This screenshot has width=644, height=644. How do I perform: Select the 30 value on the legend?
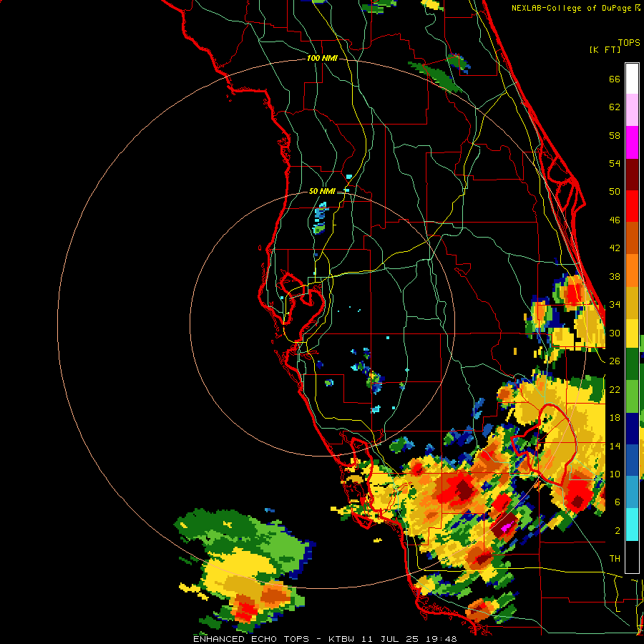tap(615, 333)
